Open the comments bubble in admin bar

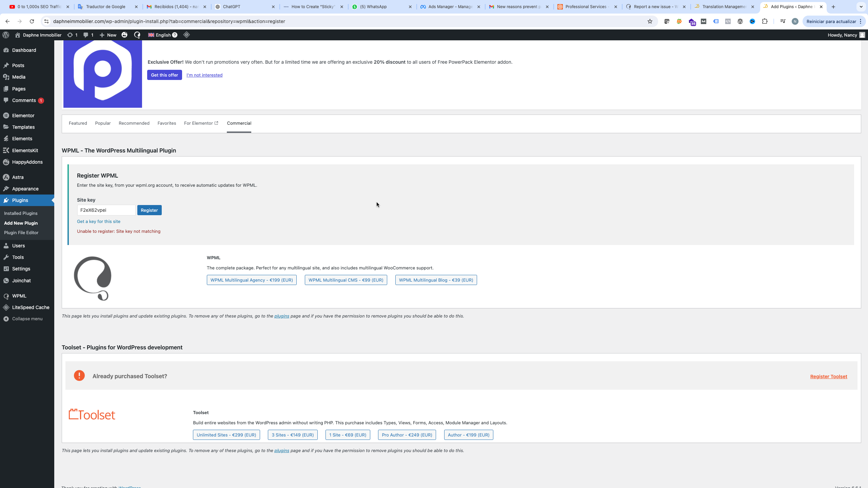pyautogui.click(x=88, y=35)
